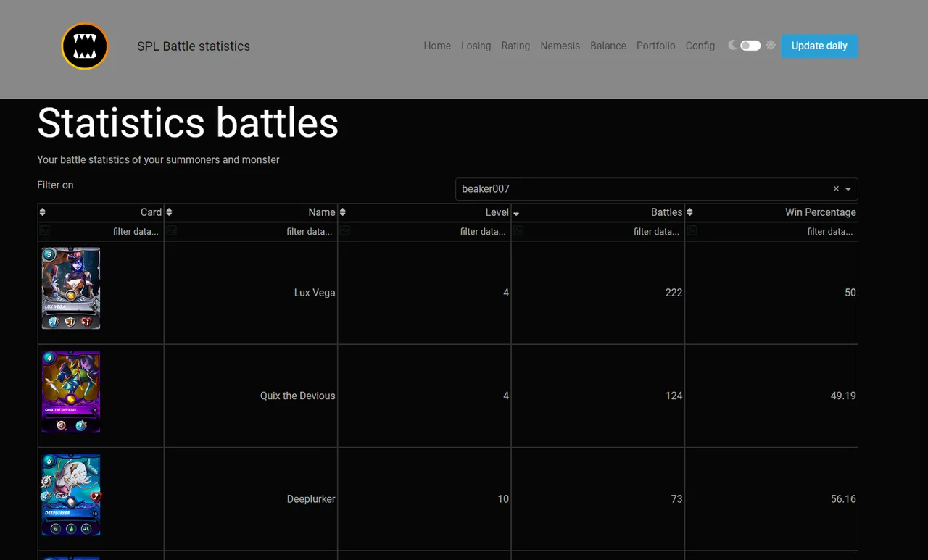This screenshot has height=560, width=928.
Task: Click the sun light-mode icon
Action: point(771,45)
